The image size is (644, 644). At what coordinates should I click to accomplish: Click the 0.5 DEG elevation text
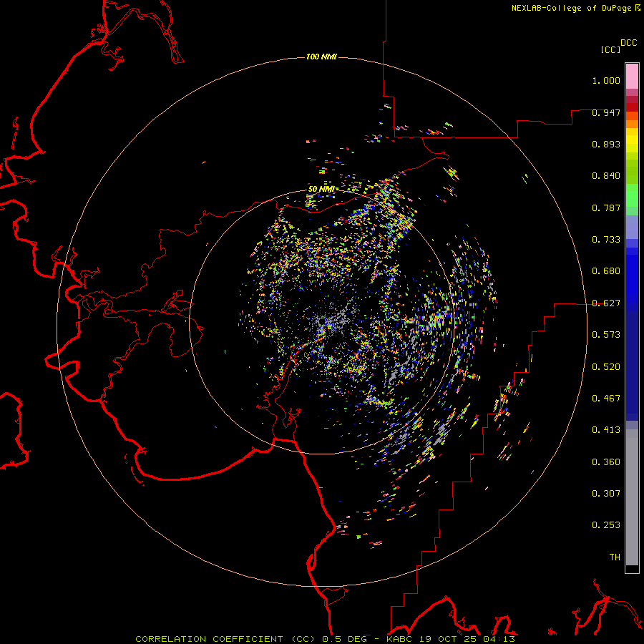(x=345, y=639)
